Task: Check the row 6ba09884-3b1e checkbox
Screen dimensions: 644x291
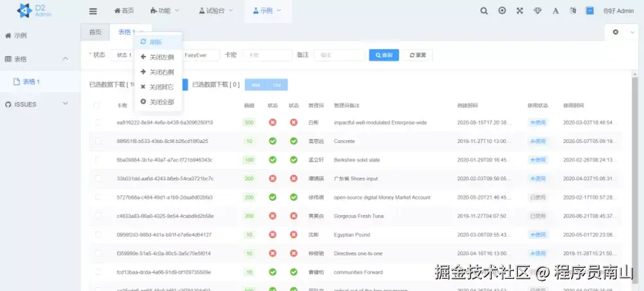Action: coord(98,159)
